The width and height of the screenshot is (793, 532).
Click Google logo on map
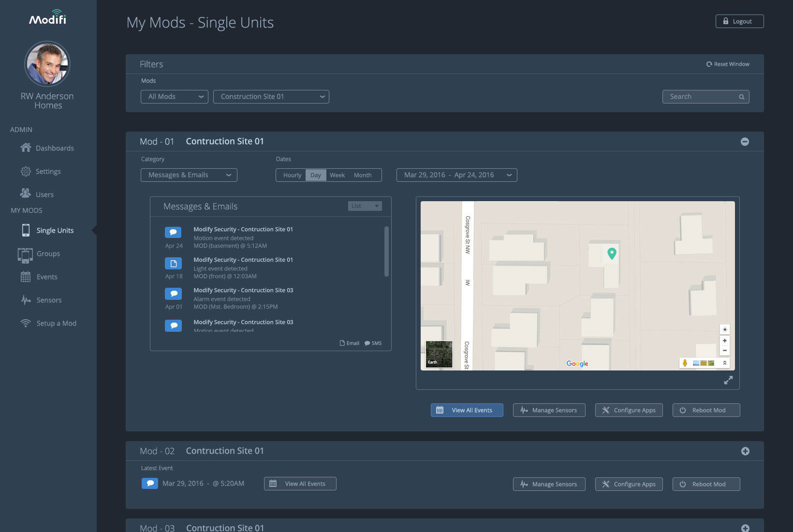pyautogui.click(x=577, y=364)
